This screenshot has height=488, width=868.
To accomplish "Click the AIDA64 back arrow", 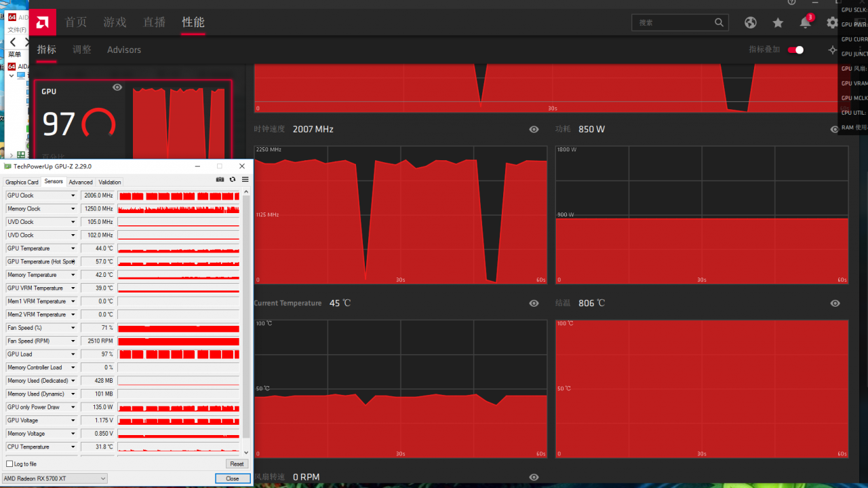I will point(13,42).
